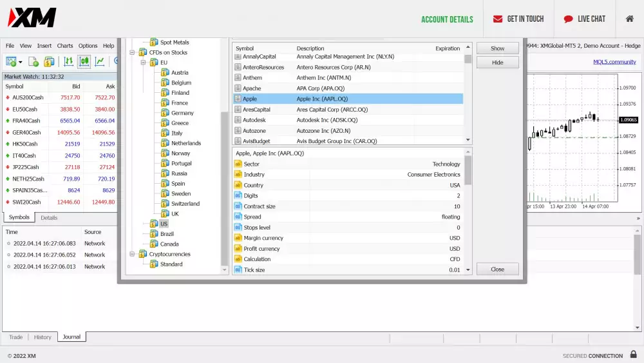Viewport: 644px width, 363px height.
Task: Select JP225Cash row in Market Watch
Action: (x=60, y=167)
